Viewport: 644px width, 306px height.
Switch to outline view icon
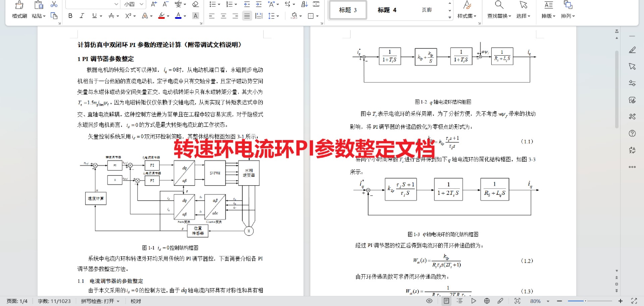tap(460, 301)
